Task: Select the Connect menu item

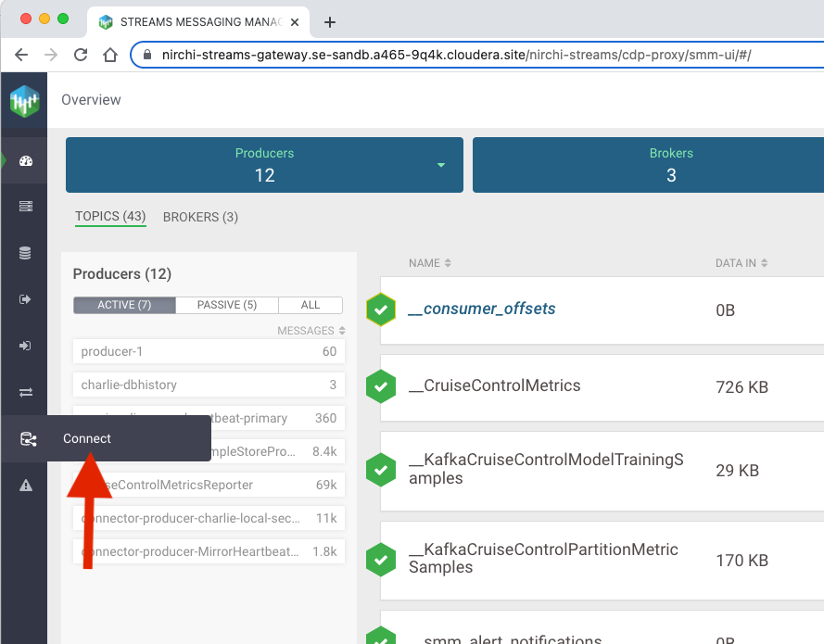Action: click(87, 438)
